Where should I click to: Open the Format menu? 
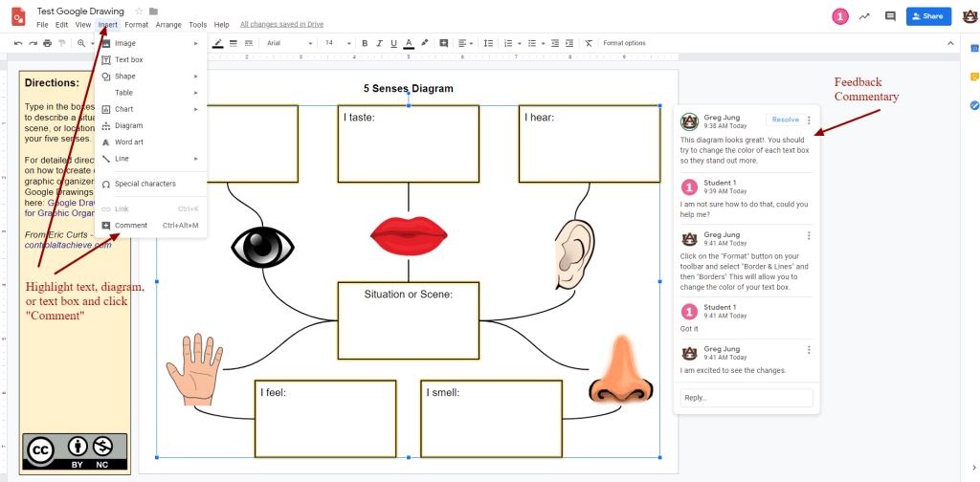point(136,24)
